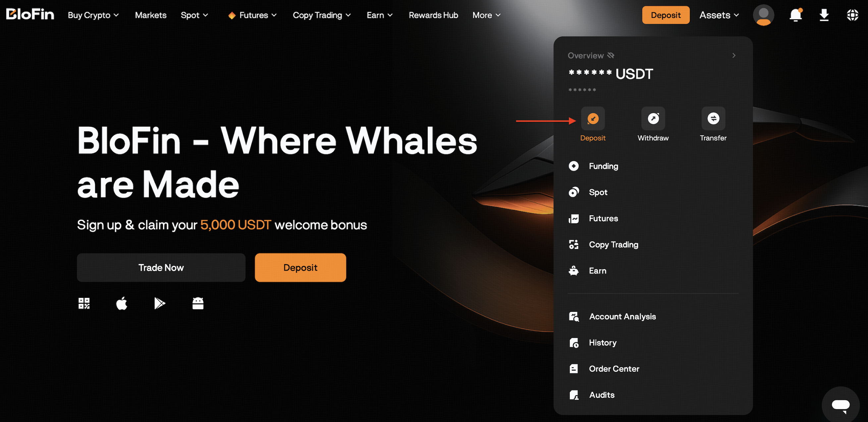Click the download app icon in header
Screen dimensions: 868x422
(824, 15)
